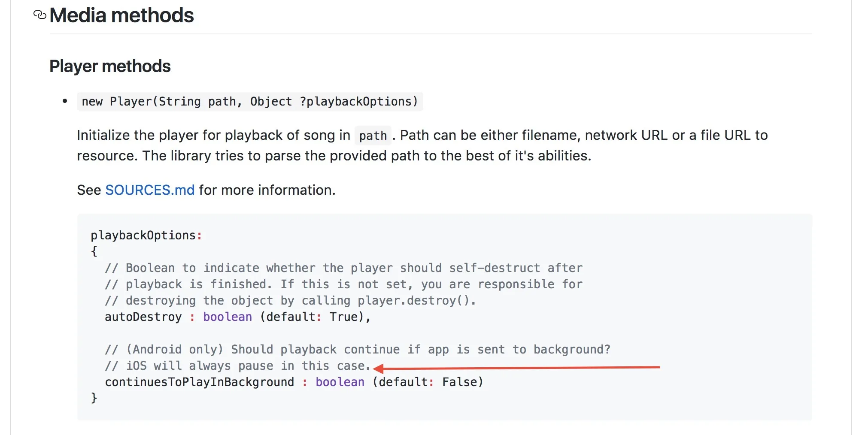The width and height of the screenshot is (868, 435).
Task: Click the new Player constructor code snippet
Action: (x=249, y=102)
